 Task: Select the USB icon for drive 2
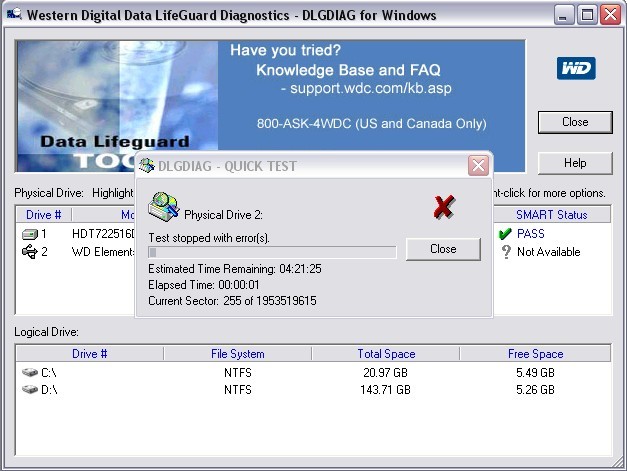pyautogui.click(x=30, y=252)
